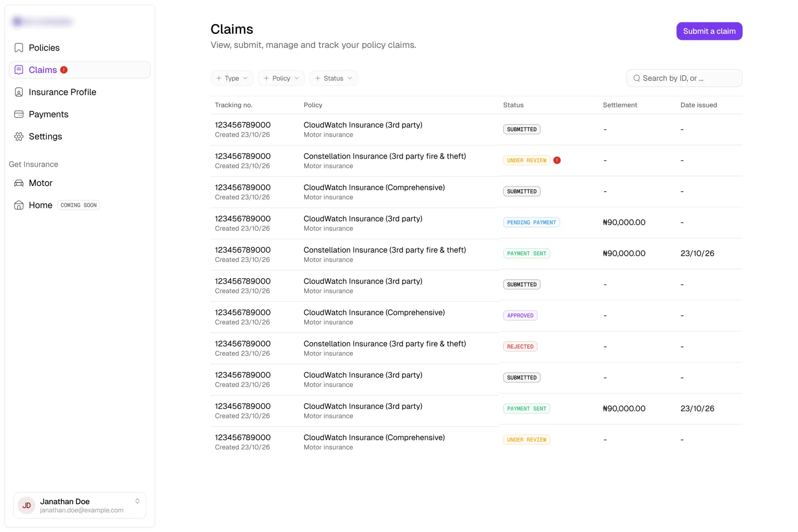Click the plus icon in Type filter

pyautogui.click(x=218, y=78)
